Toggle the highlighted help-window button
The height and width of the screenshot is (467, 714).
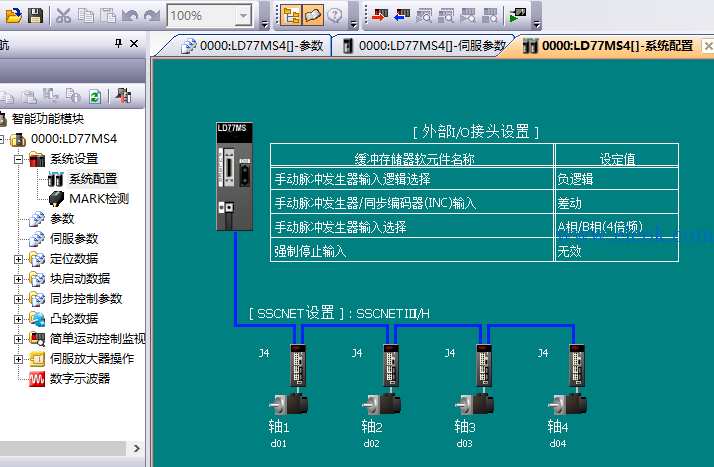(313, 15)
